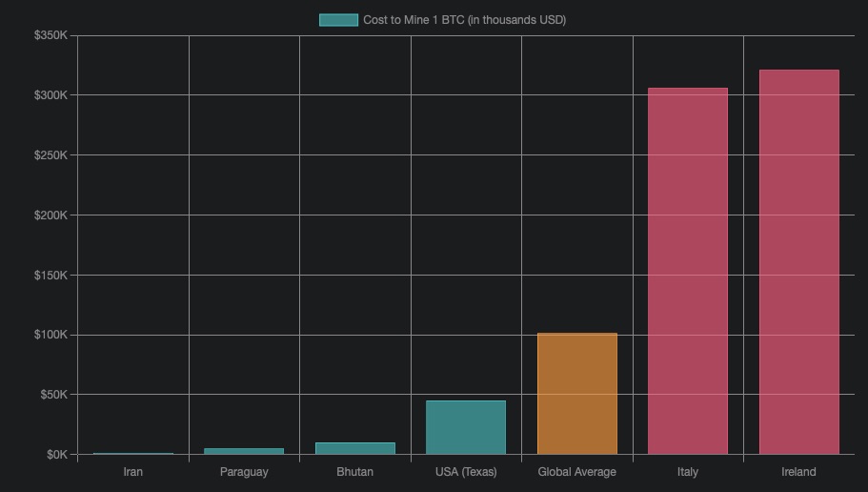Image resolution: width=868 pixels, height=492 pixels.
Task: Click the $0K y-axis tick label
Action: point(56,455)
